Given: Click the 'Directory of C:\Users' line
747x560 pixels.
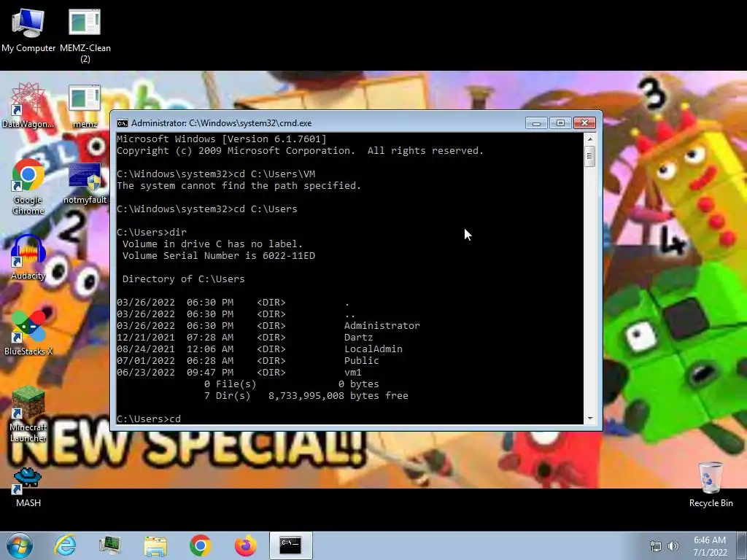Looking at the screenshot, I should (x=183, y=279).
